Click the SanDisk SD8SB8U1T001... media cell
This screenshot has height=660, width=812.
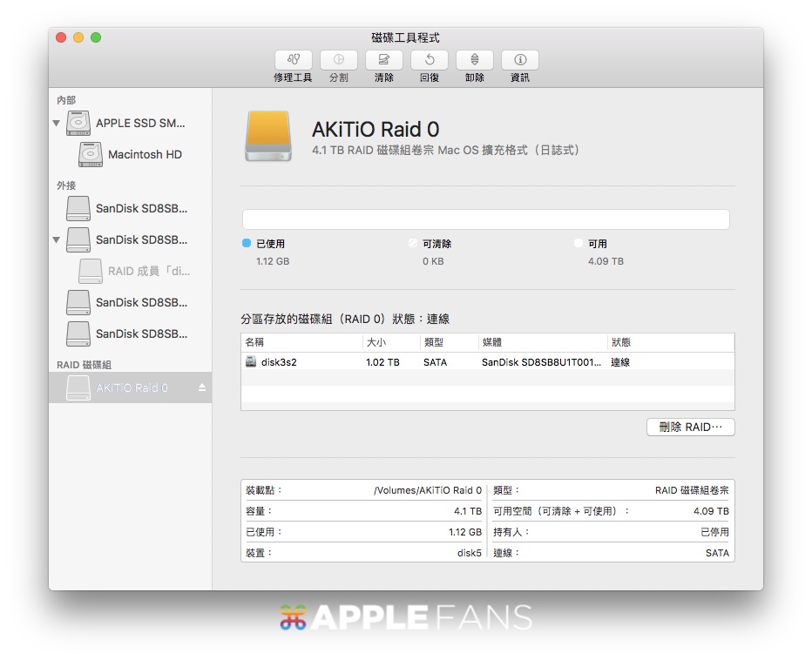point(541,362)
